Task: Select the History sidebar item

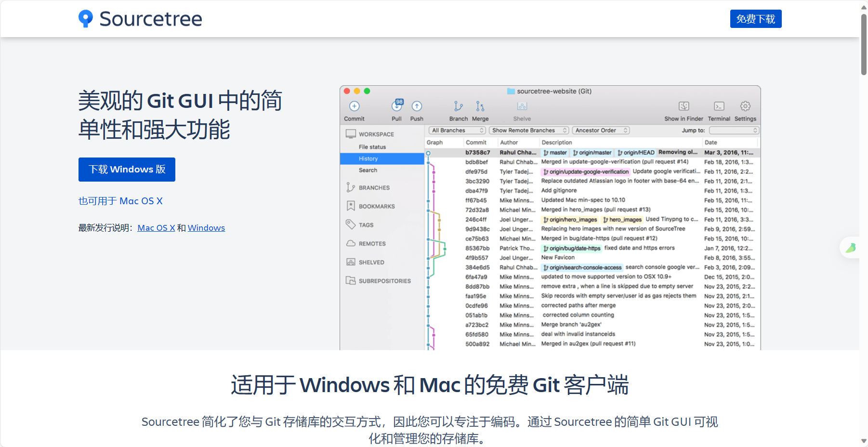Action: [x=368, y=158]
